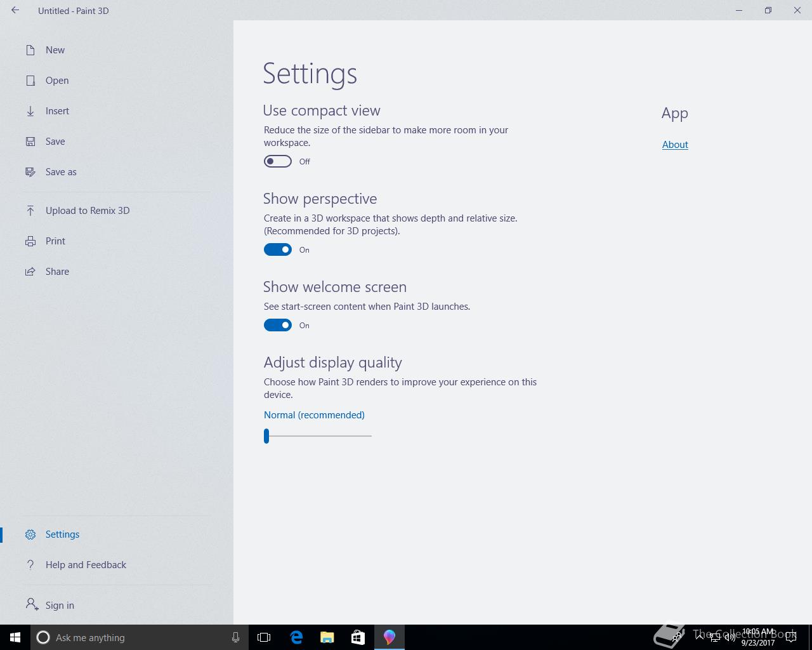Click the Save disk icon
812x650 pixels.
click(30, 142)
